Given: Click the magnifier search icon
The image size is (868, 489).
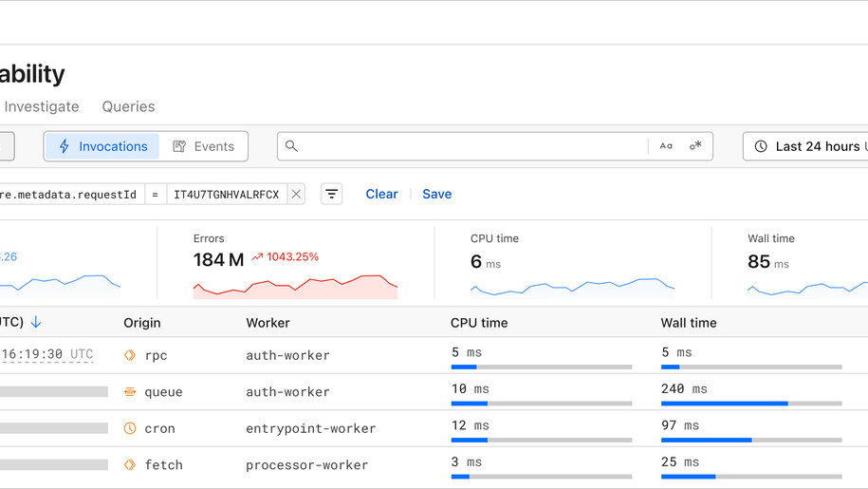Looking at the screenshot, I should [291, 146].
